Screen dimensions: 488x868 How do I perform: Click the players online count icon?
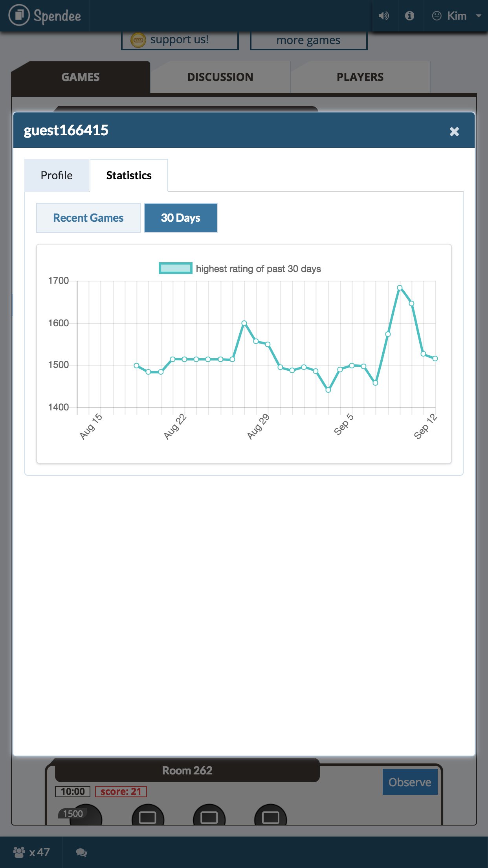(x=19, y=852)
